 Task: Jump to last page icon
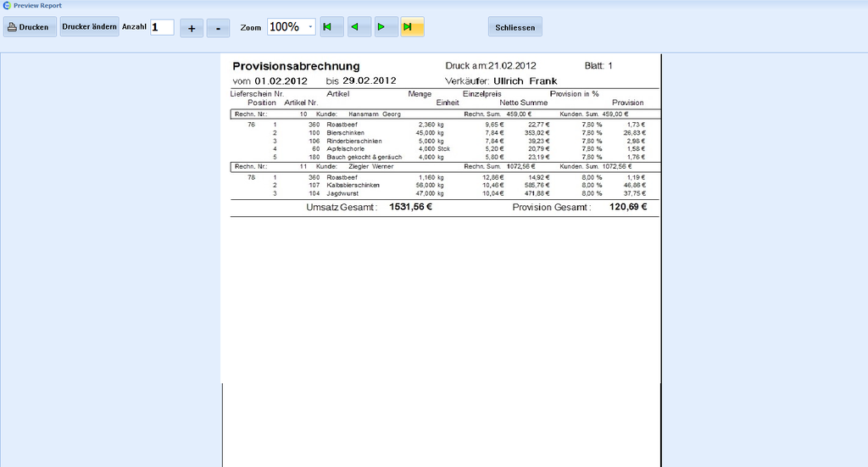pos(413,26)
